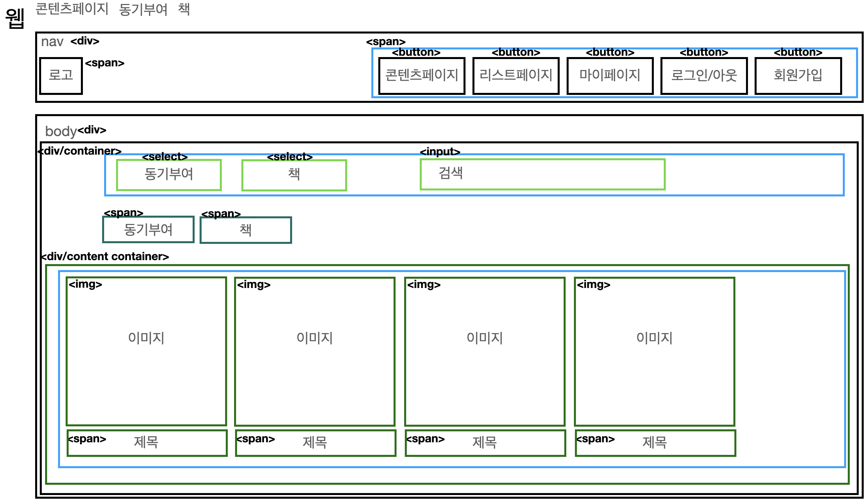Click the 제목 under the second image
The width and height of the screenshot is (868, 503).
click(x=315, y=443)
